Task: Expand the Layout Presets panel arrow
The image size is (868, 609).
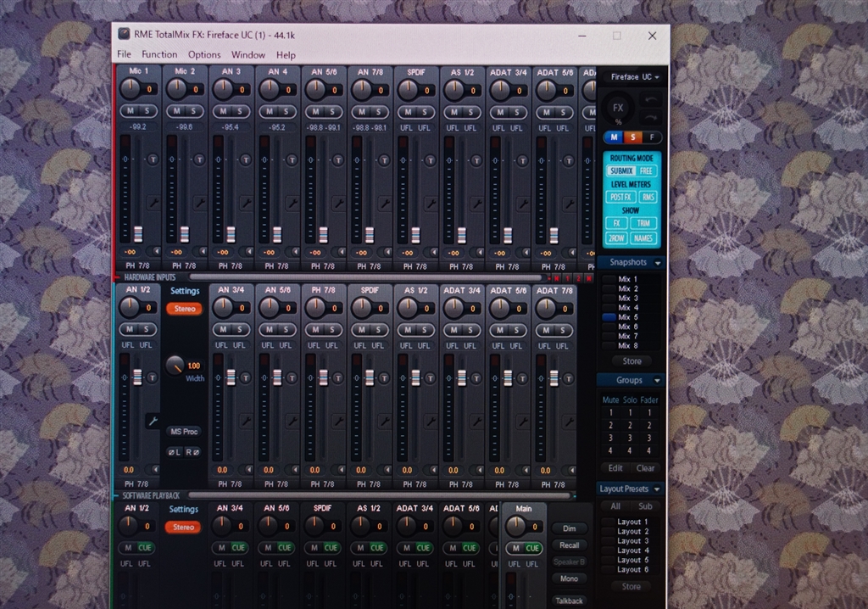Action: (x=658, y=489)
